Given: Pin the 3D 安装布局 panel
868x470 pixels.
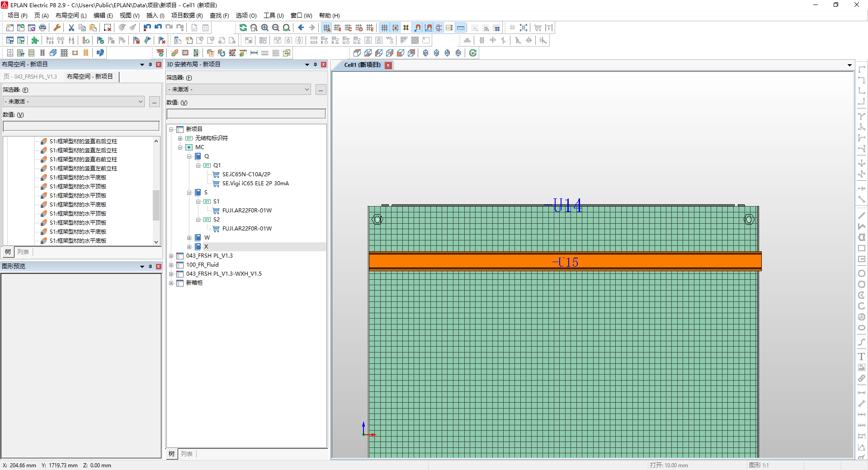Looking at the screenshot, I should pos(315,64).
